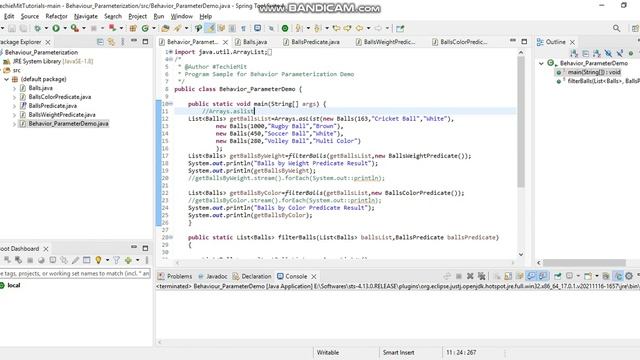Switch to the Balls.java editor tab
Screen dimensions: 640x360
(x=255, y=42)
